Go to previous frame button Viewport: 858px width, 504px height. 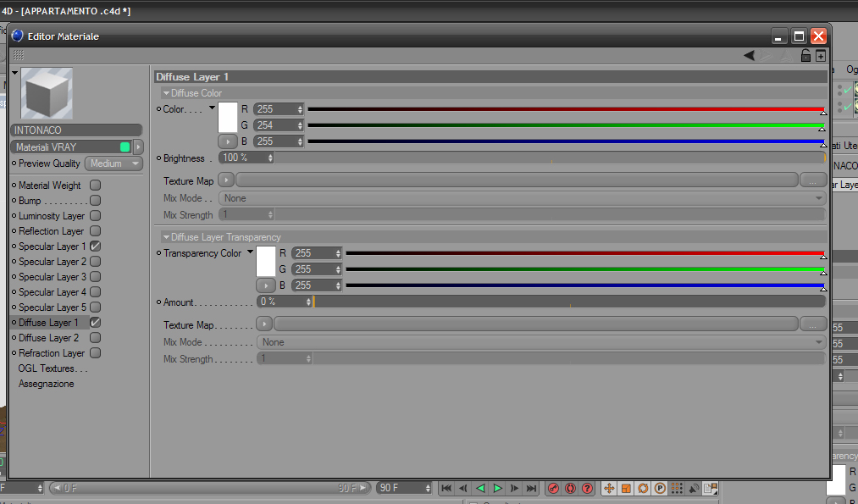463,488
